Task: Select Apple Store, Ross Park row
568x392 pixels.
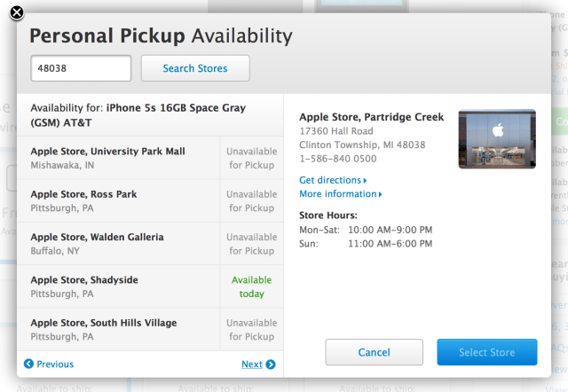Action: click(150, 201)
